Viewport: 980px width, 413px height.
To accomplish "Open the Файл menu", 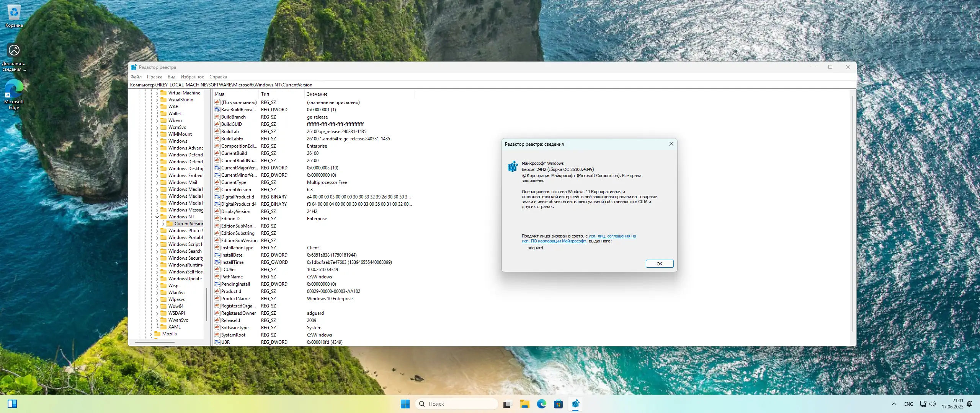I will tap(136, 77).
